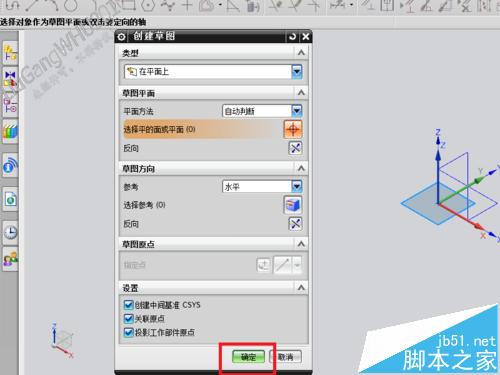Select the Studio Spline tool in toolbar
Viewport: 500px width, 375px height.
[167, 6]
